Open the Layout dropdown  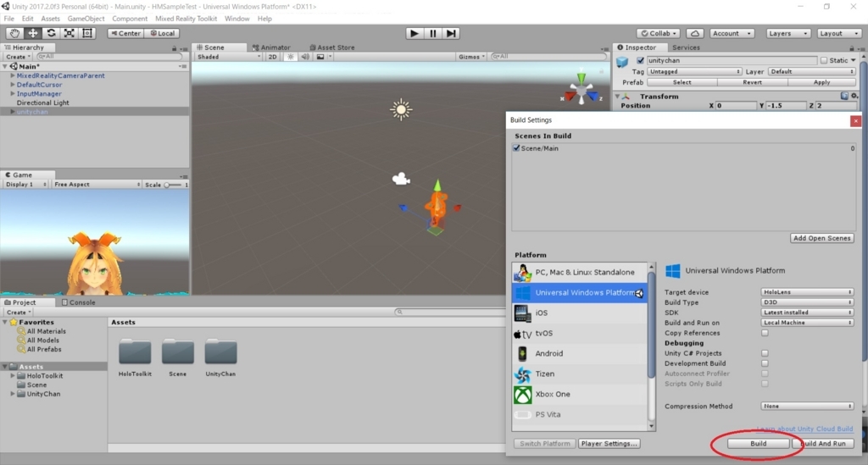(x=838, y=33)
